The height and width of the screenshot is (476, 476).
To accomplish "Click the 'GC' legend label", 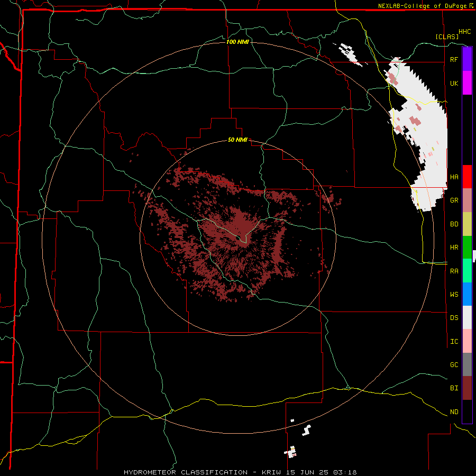I will pos(454,365).
